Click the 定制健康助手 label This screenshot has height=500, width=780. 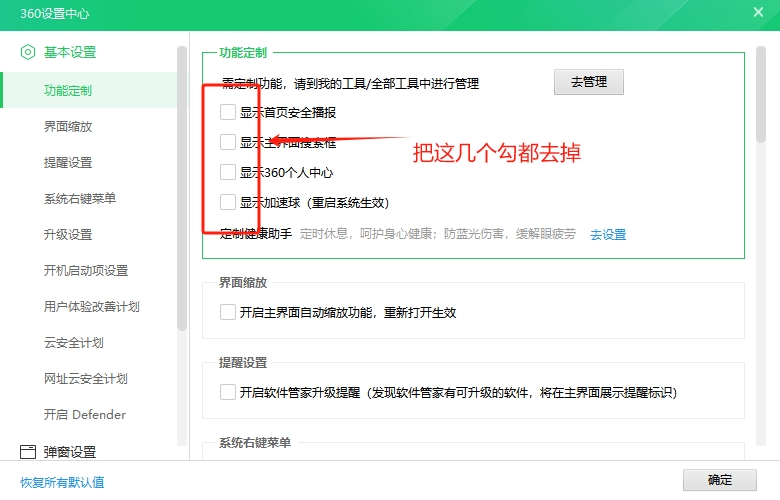[256, 233]
